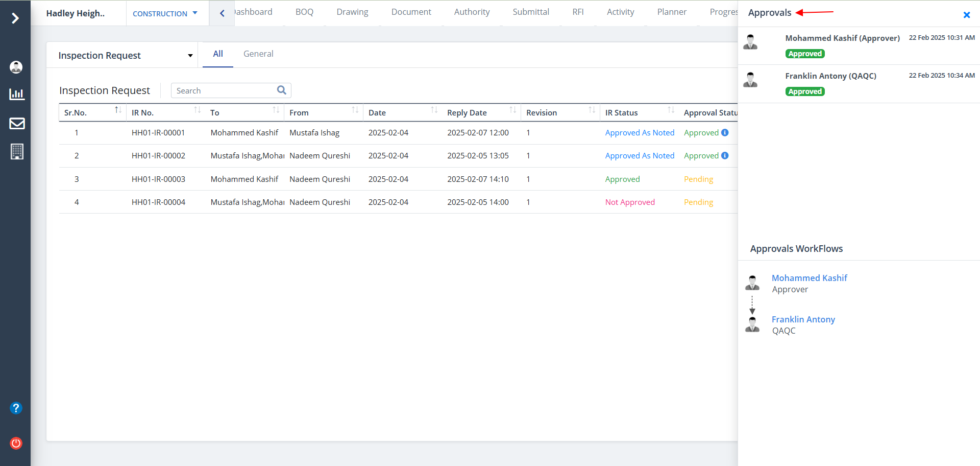Image resolution: width=980 pixels, height=466 pixels.
Task: Open Mohammed Kashif link in Approvals WorkFlows
Action: pyautogui.click(x=809, y=278)
